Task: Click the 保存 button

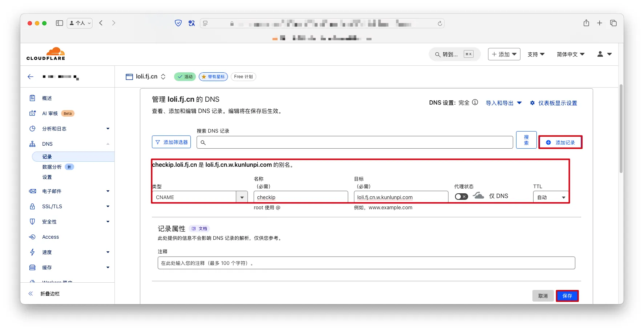Action: [x=567, y=296]
